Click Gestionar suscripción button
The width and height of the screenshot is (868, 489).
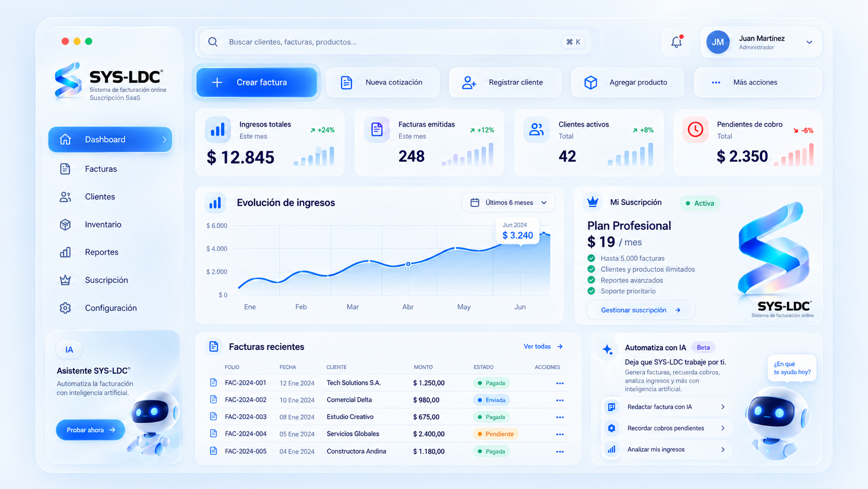tap(641, 310)
